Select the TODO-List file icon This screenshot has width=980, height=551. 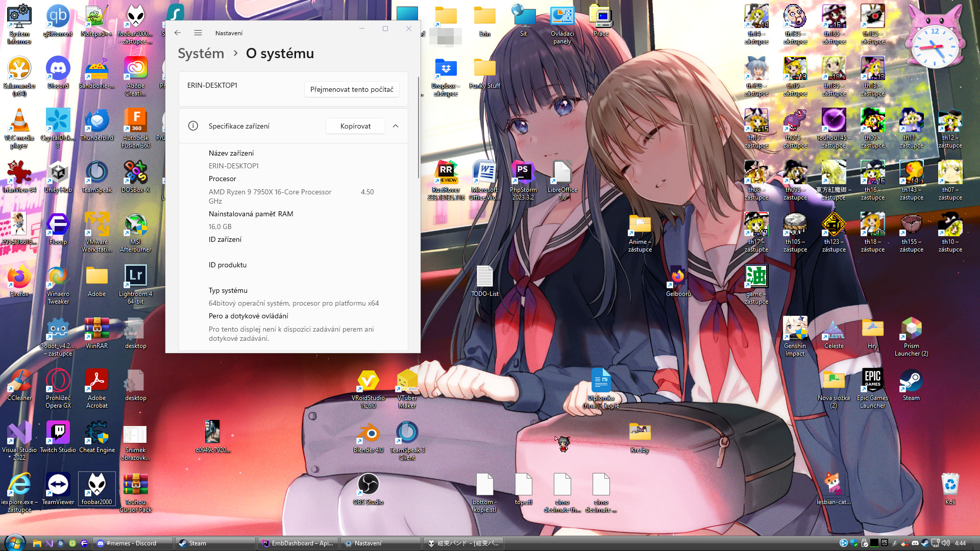(485, 281)
